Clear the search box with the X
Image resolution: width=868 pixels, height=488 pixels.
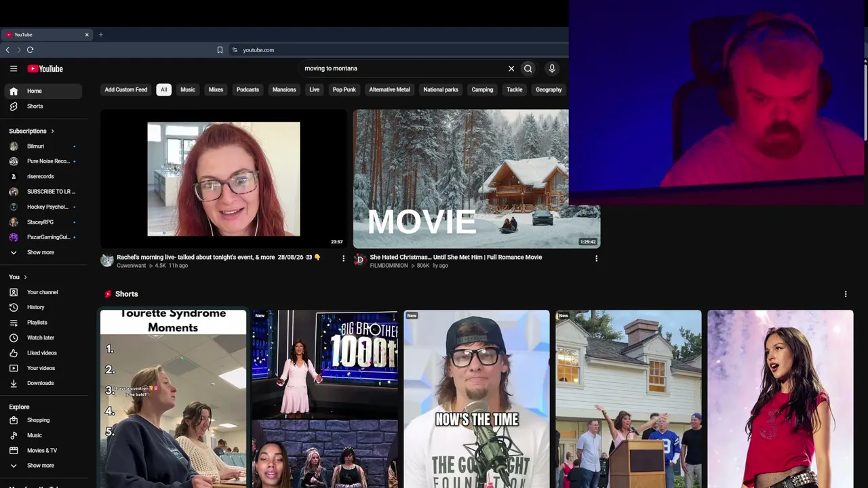coord(511,68)
